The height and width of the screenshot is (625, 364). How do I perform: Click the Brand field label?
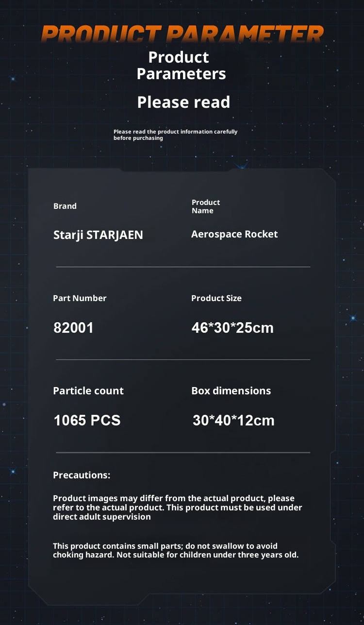tap(65, 206)
